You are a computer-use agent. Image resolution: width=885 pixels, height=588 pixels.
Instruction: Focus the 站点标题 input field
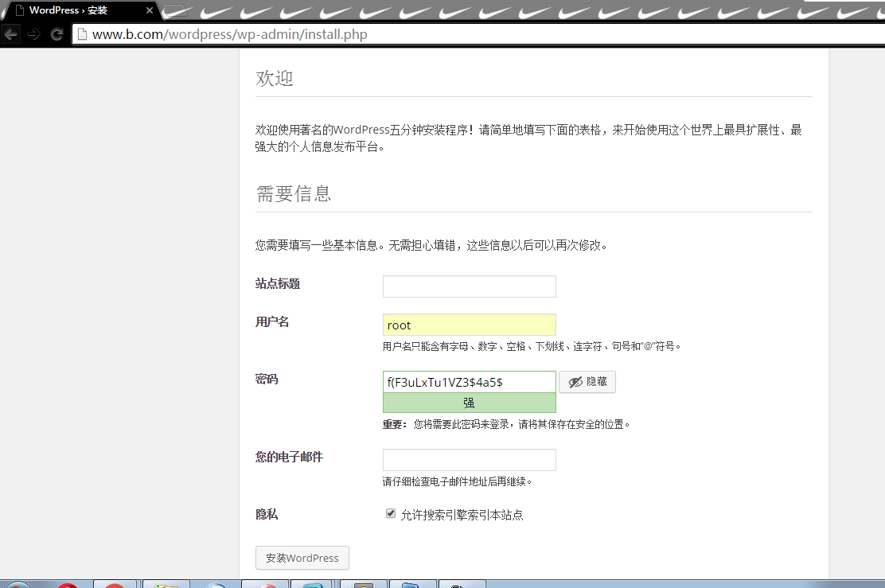(469, 286)
